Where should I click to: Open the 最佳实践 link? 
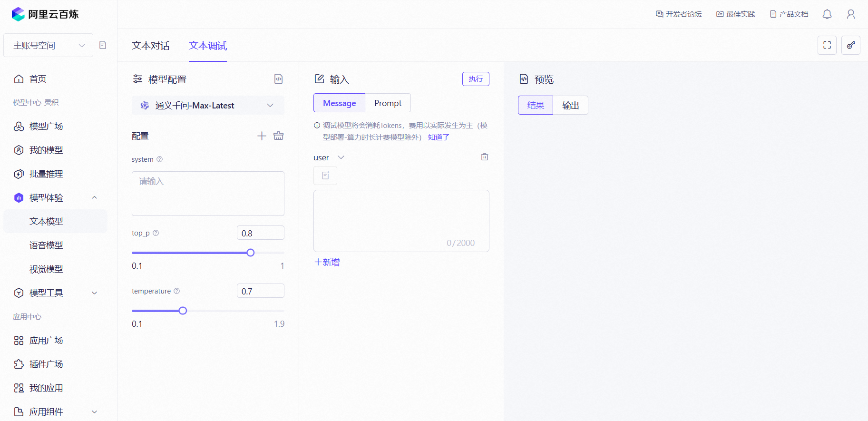click(x=735, y=14)
